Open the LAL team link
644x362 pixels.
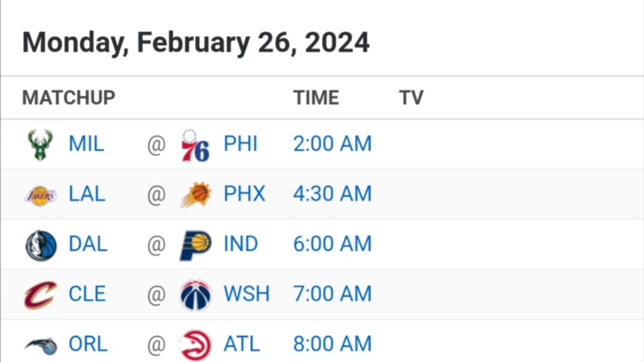pyautogui.click(x=87, y=194)
